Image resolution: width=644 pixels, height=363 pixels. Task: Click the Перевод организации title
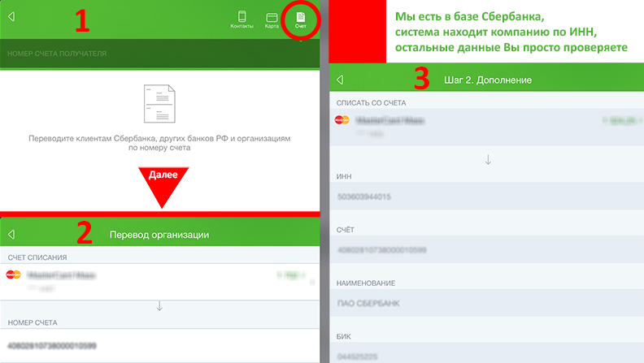[x=159, y=235]
